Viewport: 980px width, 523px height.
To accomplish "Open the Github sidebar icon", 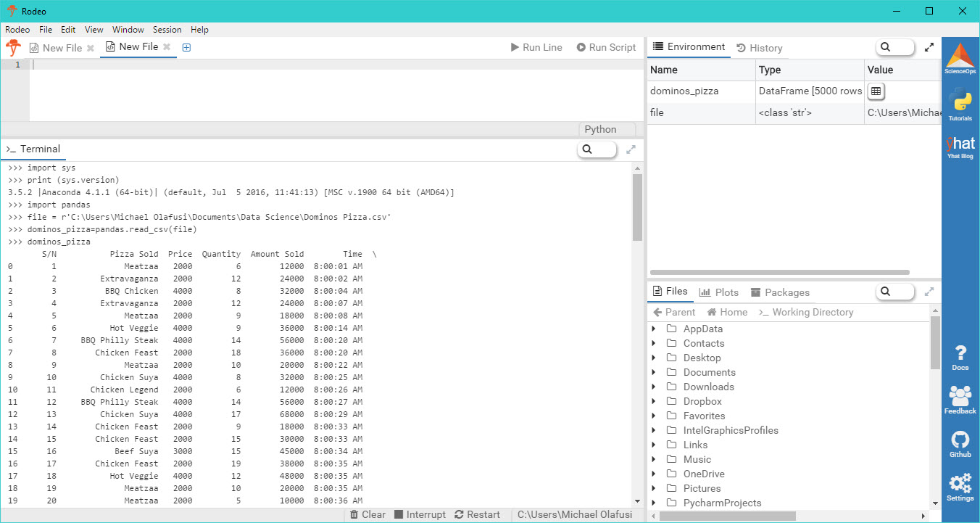I will pyautogui.click(x=960, y=442).
